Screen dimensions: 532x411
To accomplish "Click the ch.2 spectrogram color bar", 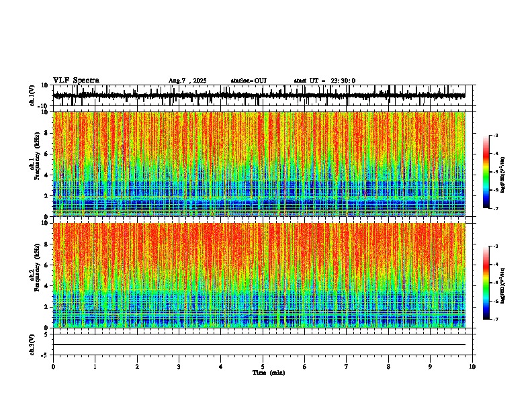I will 486,283.
